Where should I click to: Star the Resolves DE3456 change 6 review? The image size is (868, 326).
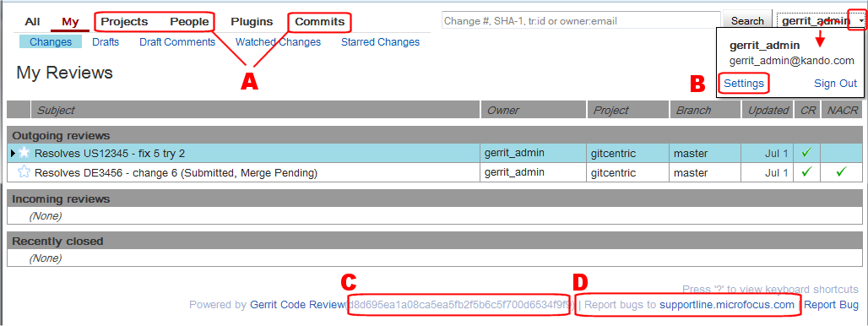[x=24, y=172]
